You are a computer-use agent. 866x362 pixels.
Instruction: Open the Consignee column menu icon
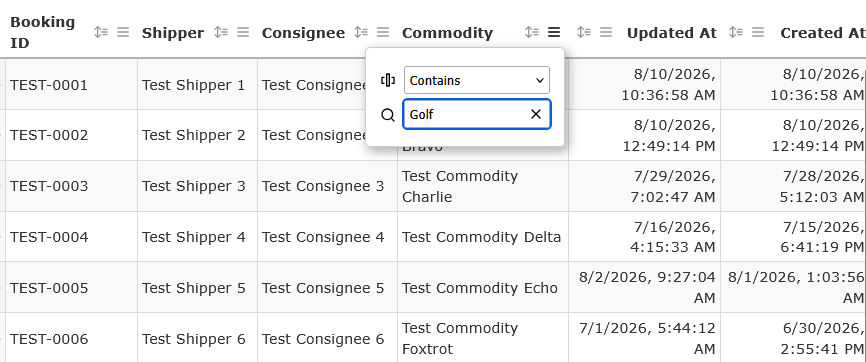(x=383, y=33)
